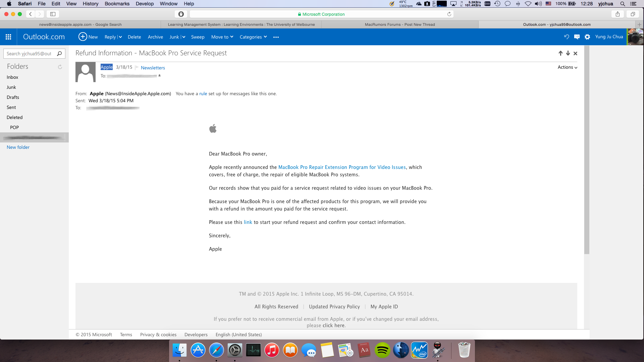This screenshot has width=644, height=362.
Task: Sweep messages from this sender
Action: (198, 37)
